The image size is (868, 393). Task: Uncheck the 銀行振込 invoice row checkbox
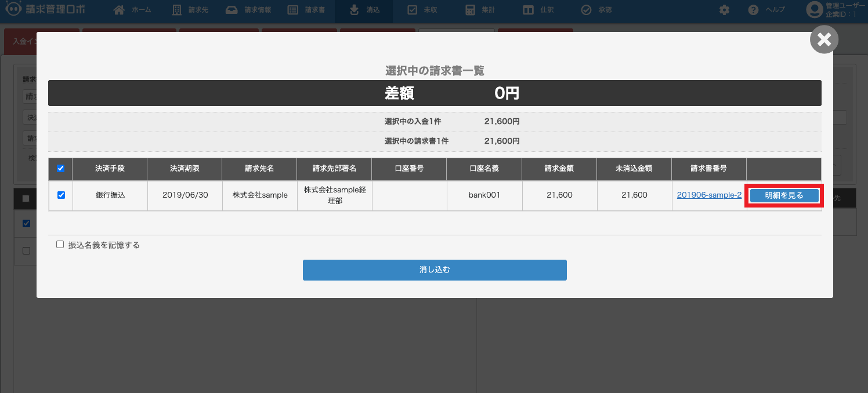(x=61, y=195)
